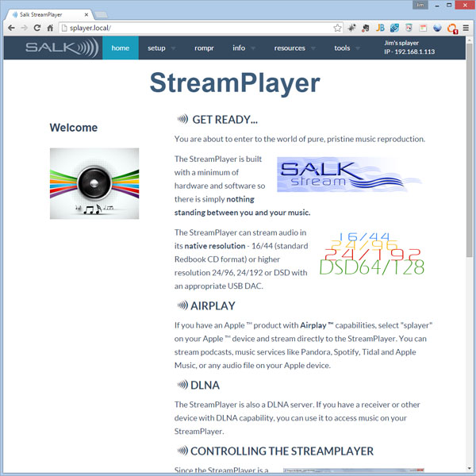Close the Salk StreamPlayer tab
This screenshot has height=476, width=476.
point(86,14)
